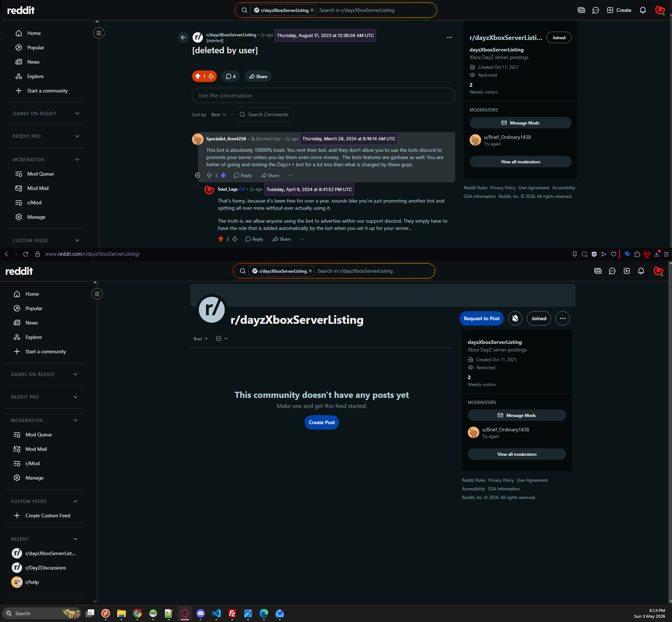The width and height of the screenshot is (672, 622).
Task: Click the Opera snapshot icon in the address bar
Action: pyautogui.click(x=584, y=254)
